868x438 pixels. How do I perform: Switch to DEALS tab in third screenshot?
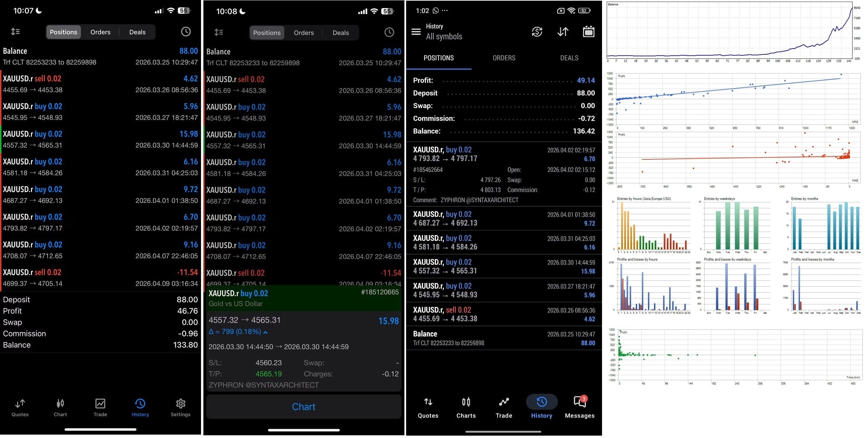click(x=569, y=58)
